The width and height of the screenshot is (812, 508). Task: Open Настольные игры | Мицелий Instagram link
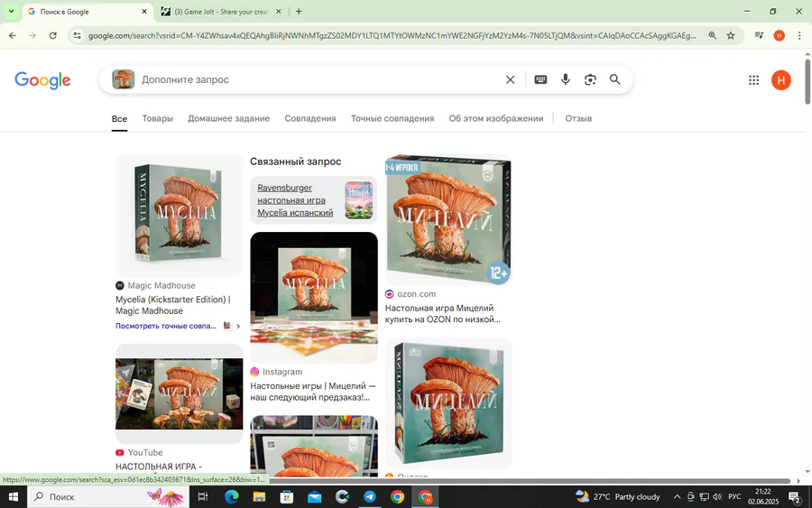312,392
